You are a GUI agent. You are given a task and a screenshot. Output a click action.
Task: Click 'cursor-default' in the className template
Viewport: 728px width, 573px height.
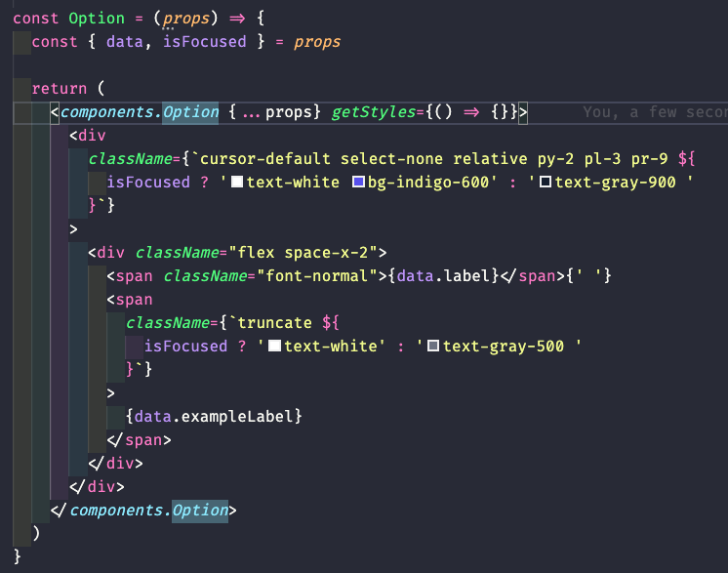click(x=265, y=159)
